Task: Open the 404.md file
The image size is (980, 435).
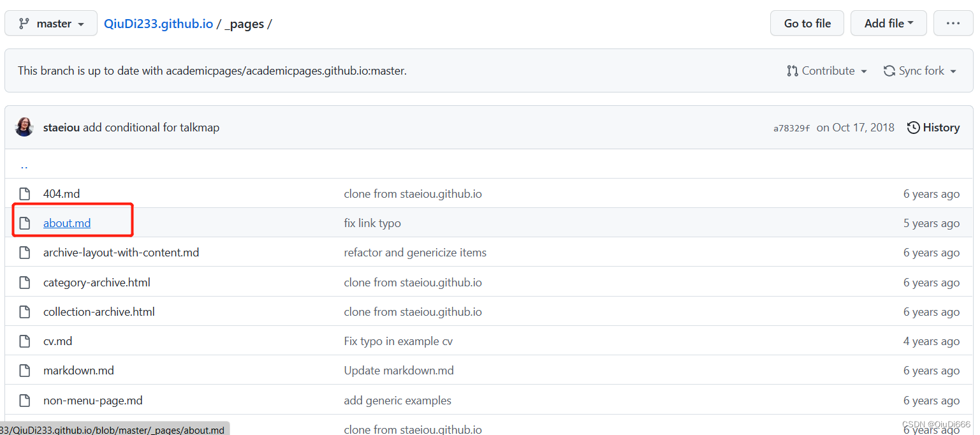Action: click(x=62, y=194)
